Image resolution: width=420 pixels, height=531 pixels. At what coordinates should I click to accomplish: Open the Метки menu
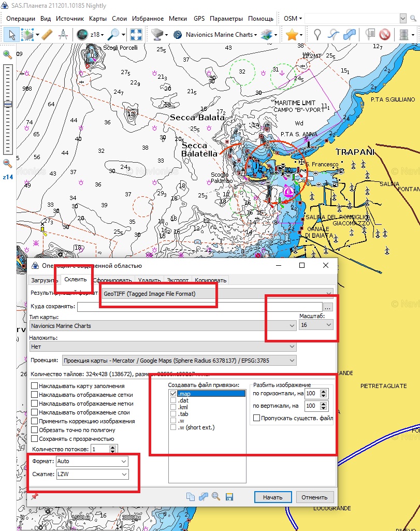178,18
